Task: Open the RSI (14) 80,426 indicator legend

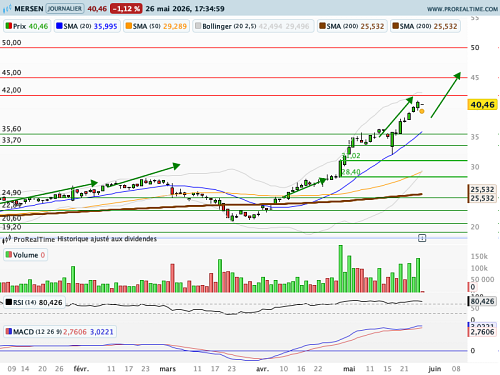Action: pyautogui.click(x=34, y=302)
